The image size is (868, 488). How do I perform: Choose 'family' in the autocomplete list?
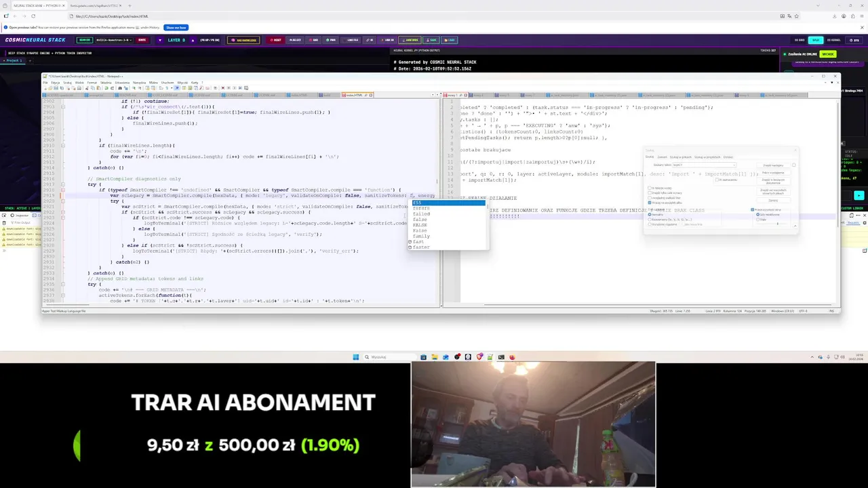(449, 236)
